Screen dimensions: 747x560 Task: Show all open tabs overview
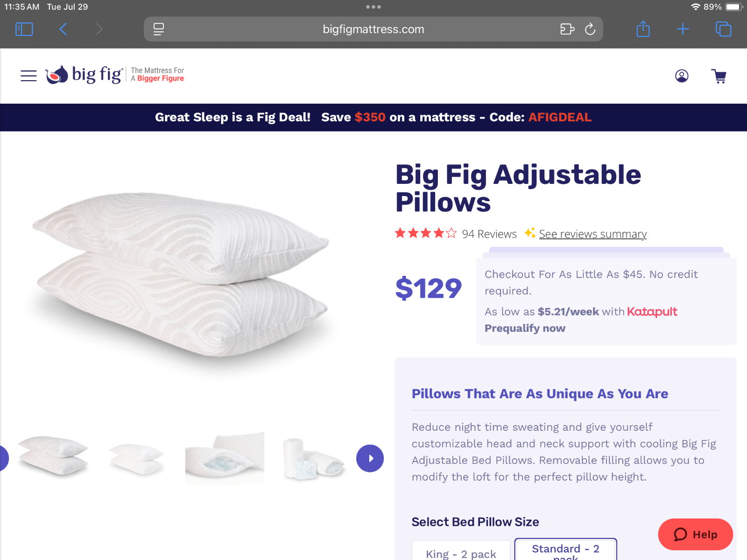tap(723, 29)
